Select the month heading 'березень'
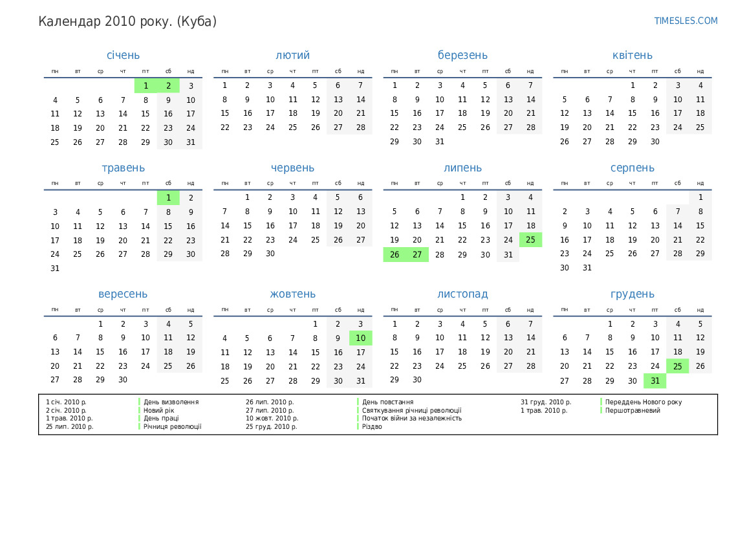 [462, 55]
